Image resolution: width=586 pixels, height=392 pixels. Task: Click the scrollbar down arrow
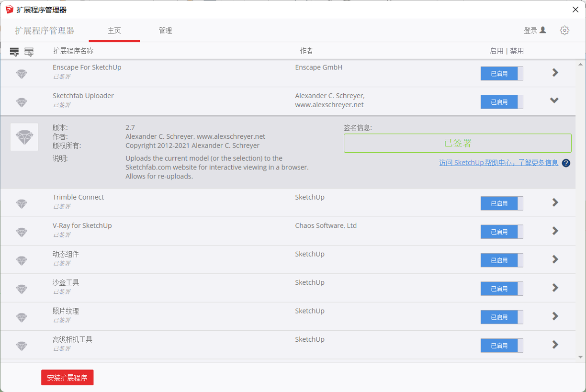580,357
